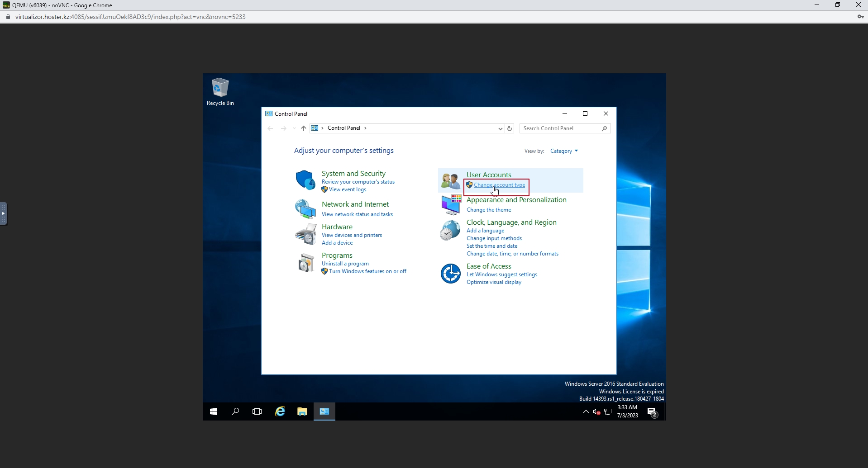Open View network status and tasks
The image size is (868, 468).
tap(357, 214)
